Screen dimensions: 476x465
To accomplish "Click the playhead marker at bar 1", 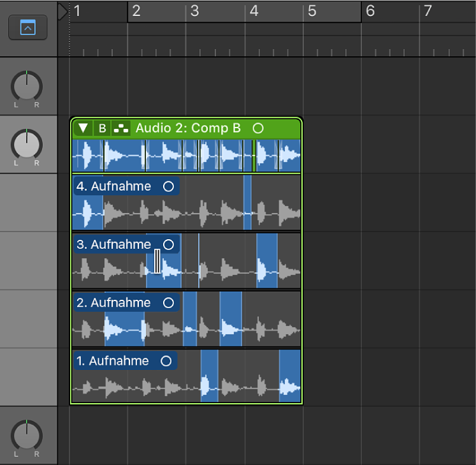I will pos(63,11).
